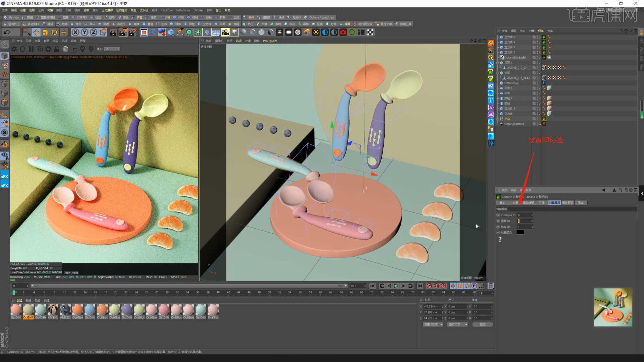Open the 对象(相对) dropdown in coordinates panel
Screen dimensions: 644x362
432,324
